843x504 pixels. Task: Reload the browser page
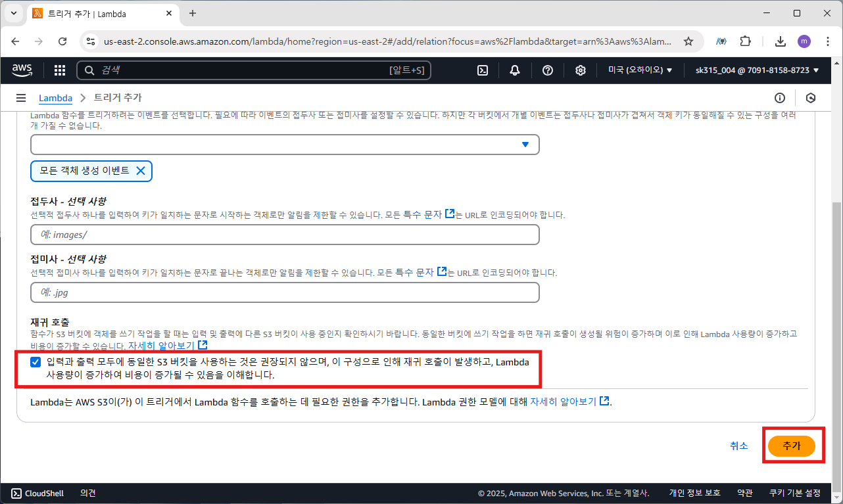pos(62,41)
